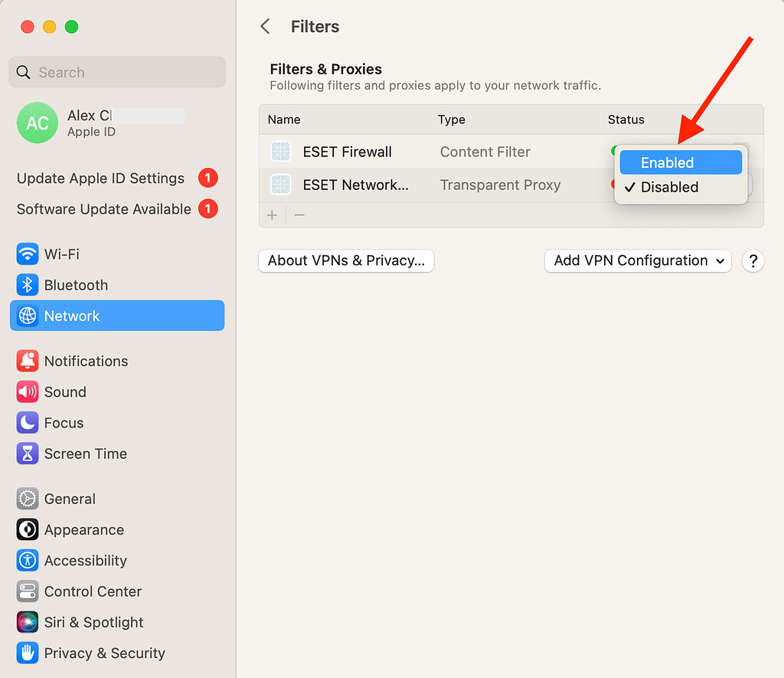
Task: Click Update Apple ID Settings
Action: point(100,178)
